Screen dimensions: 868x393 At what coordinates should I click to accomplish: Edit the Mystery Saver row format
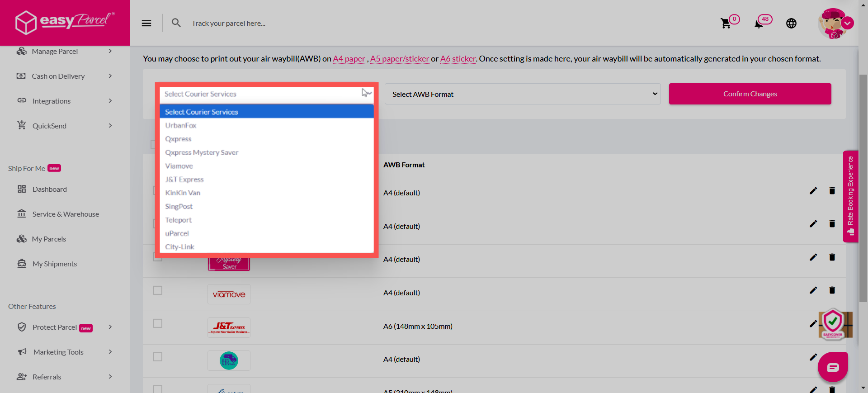pyautogui.click(x=813, y=257)
